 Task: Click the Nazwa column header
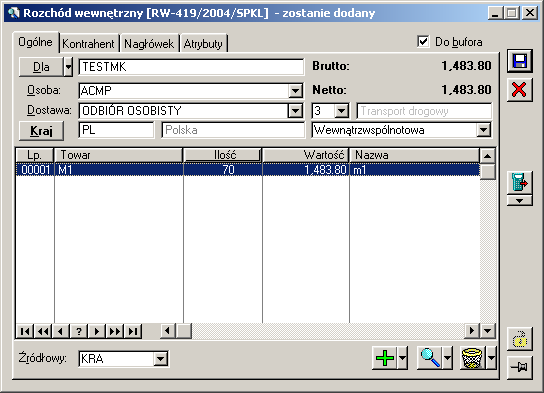415,155
